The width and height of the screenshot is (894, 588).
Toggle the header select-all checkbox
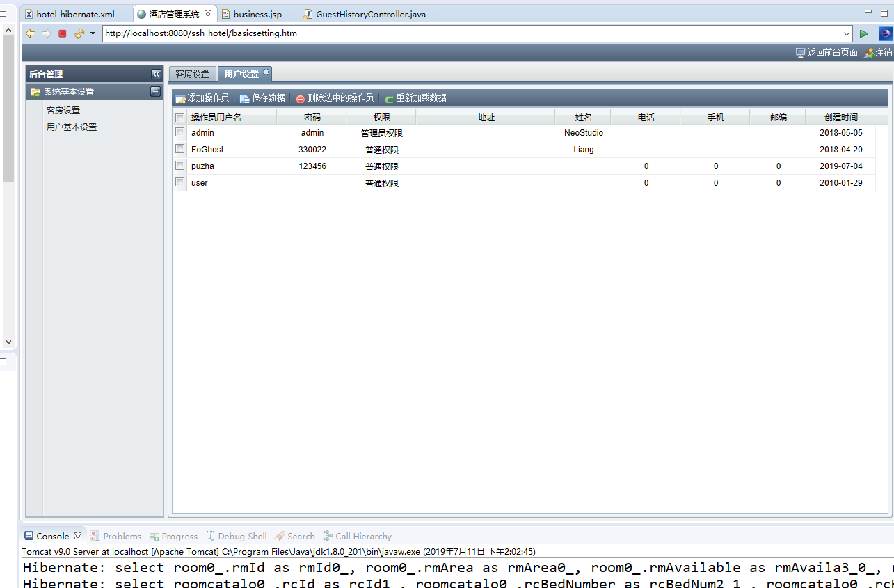[180, 118]
